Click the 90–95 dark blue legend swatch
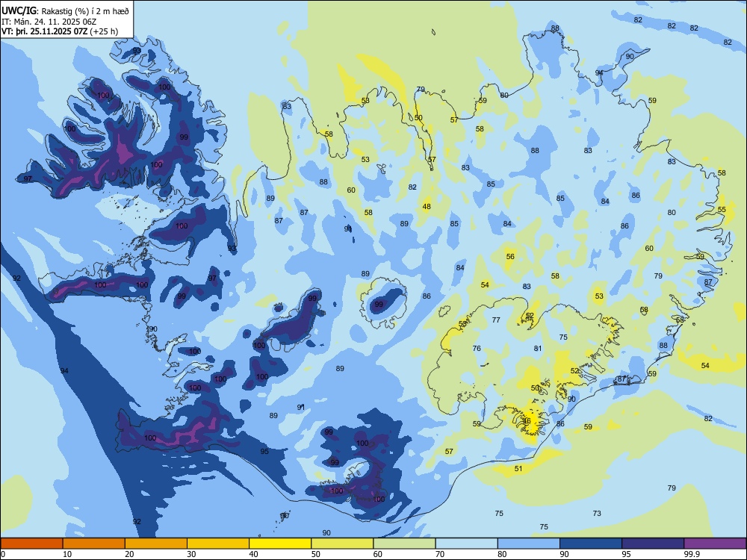 click(591, 544)
